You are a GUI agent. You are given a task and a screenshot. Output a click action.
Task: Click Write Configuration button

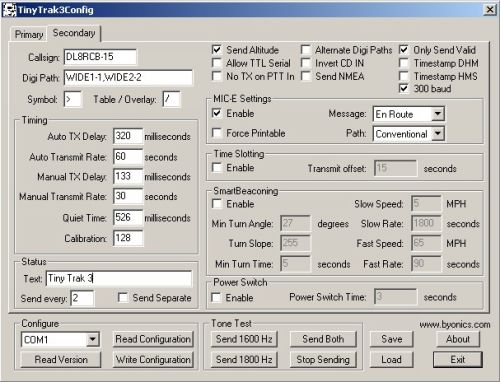(x=153, y=360)
